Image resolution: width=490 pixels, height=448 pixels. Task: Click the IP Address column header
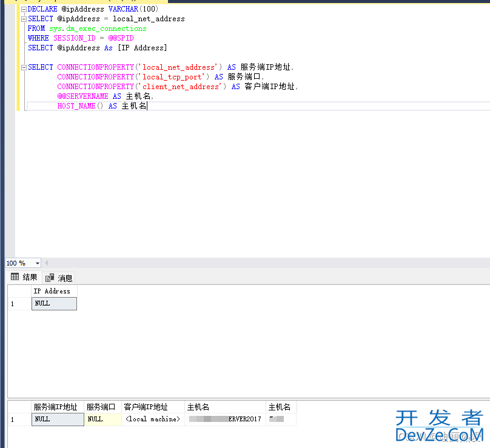click(x=54, y=291)
